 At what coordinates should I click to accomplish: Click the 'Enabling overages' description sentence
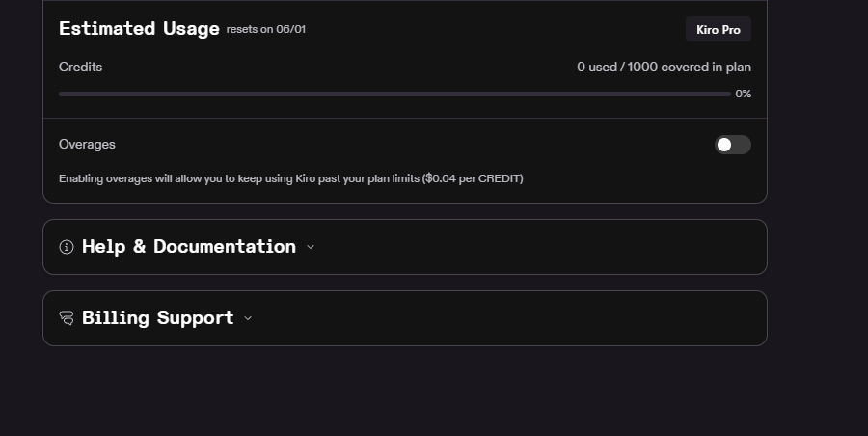pos(290,179)
